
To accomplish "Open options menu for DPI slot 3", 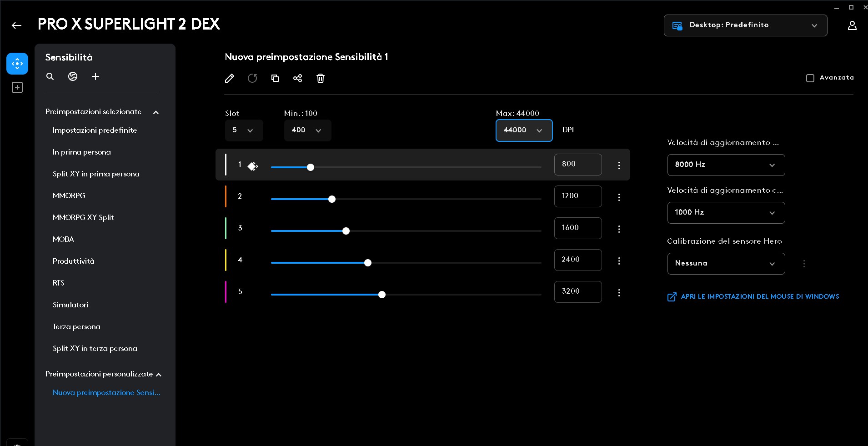I will 619,229.
